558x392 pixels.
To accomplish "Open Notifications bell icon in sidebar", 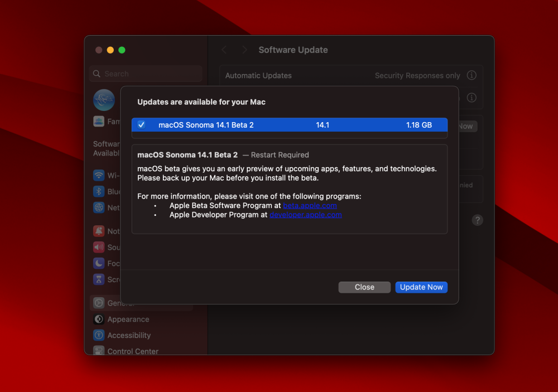I will coord(99,231).
